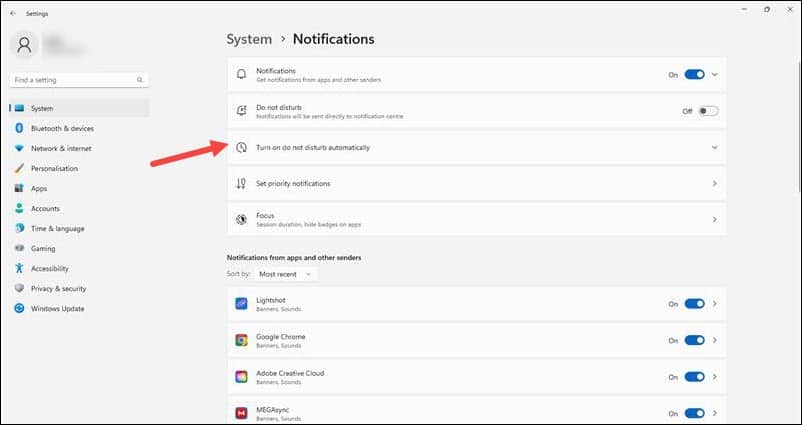
Task: Click the System monitor icon in sidebar
Action: (x=19, y=108)
